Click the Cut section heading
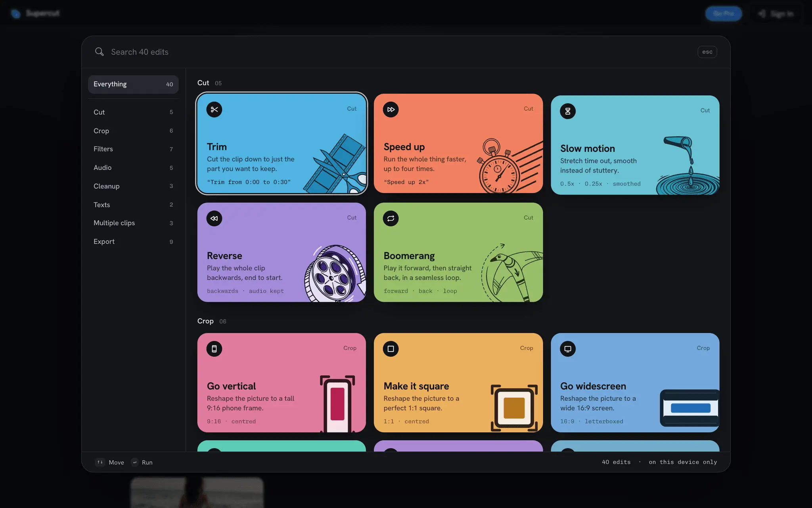 [x=203, y=83]
